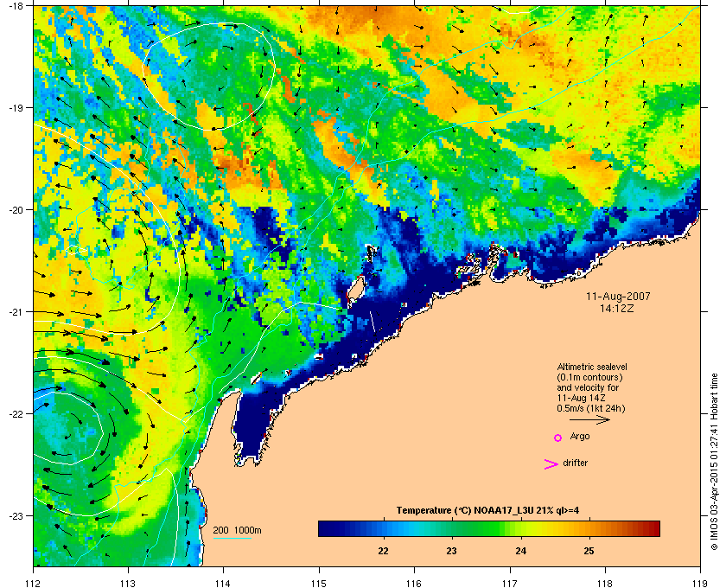
Task: Select the '14:12Z' time label
Action: click(617, 308)
